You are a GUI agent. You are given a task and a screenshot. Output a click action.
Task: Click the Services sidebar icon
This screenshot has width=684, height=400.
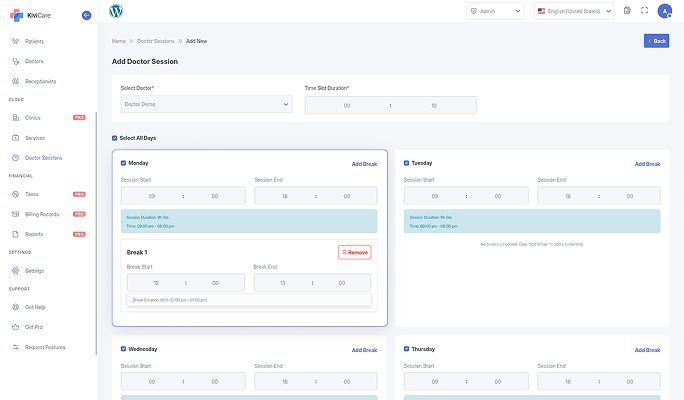[16, 138]
